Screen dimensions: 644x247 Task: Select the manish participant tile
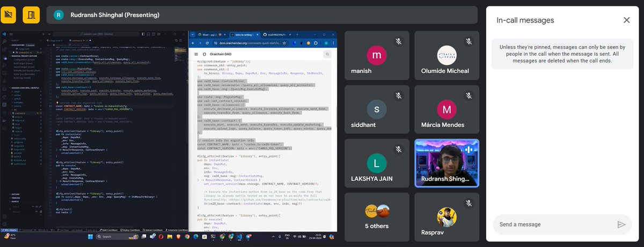point(377,55)
